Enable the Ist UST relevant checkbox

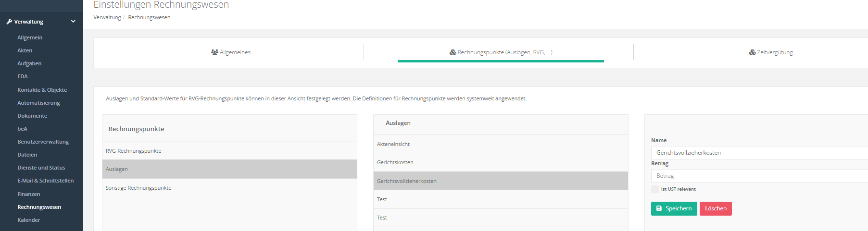(655, 189)
